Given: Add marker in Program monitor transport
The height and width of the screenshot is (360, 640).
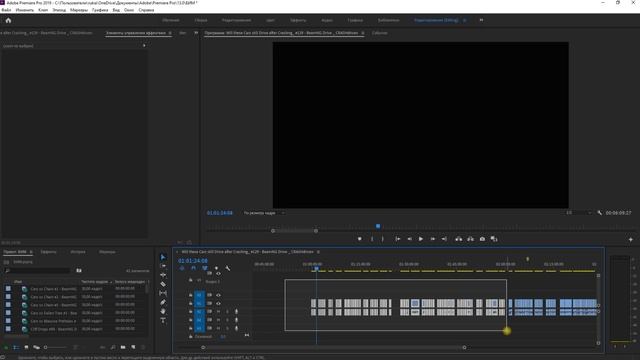Looking at the screenshot, I should click(360, 239).
